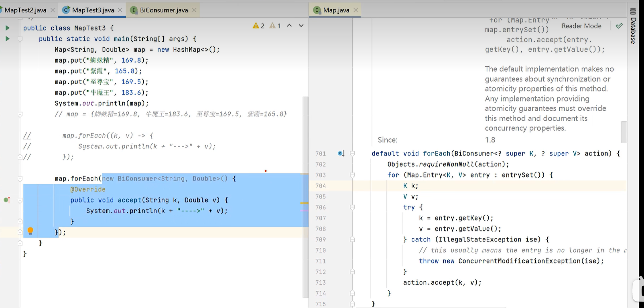Select the Map.java tab
Viewport: 644px width, 308px height.
(336, 10)
